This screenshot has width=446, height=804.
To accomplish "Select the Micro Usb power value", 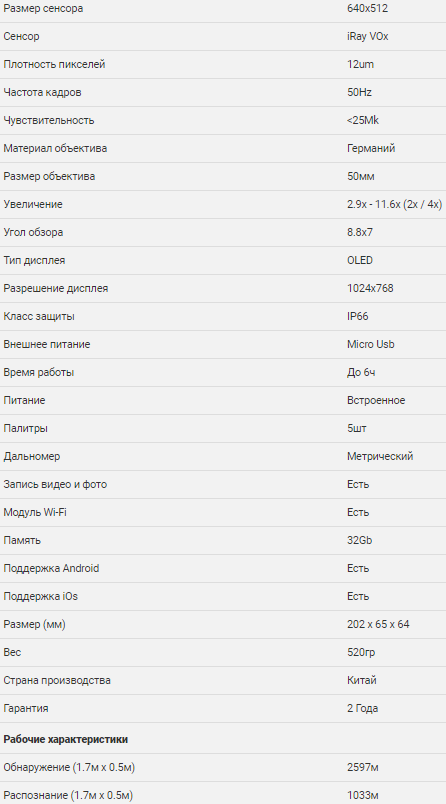I will (371, 344).
